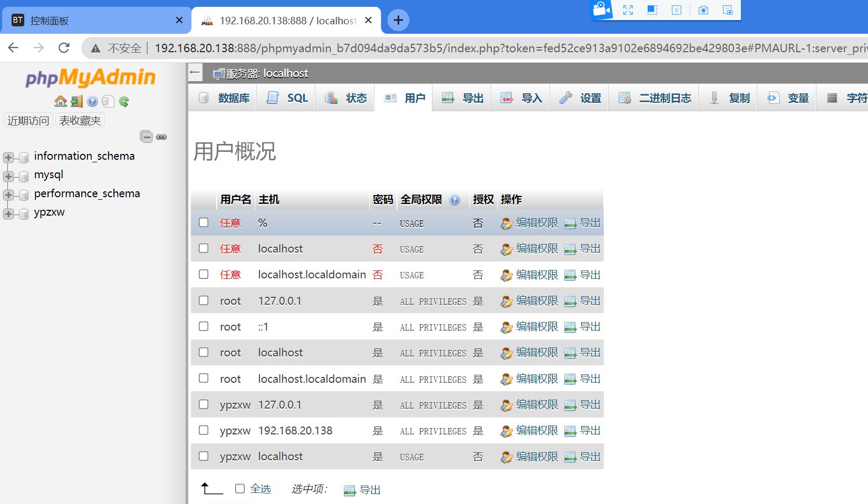
Task: Collapse all databases with minus icon
Action: (146, 137)
